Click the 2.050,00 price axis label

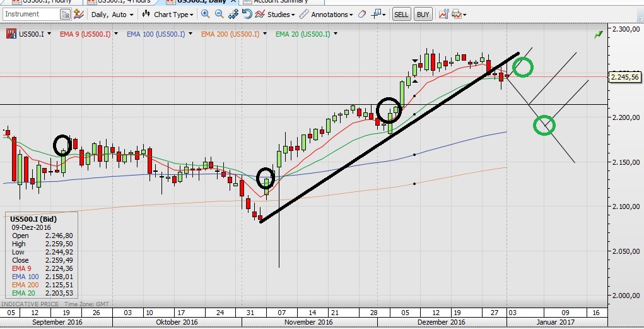pyautogui.click(x=626, y=251)
